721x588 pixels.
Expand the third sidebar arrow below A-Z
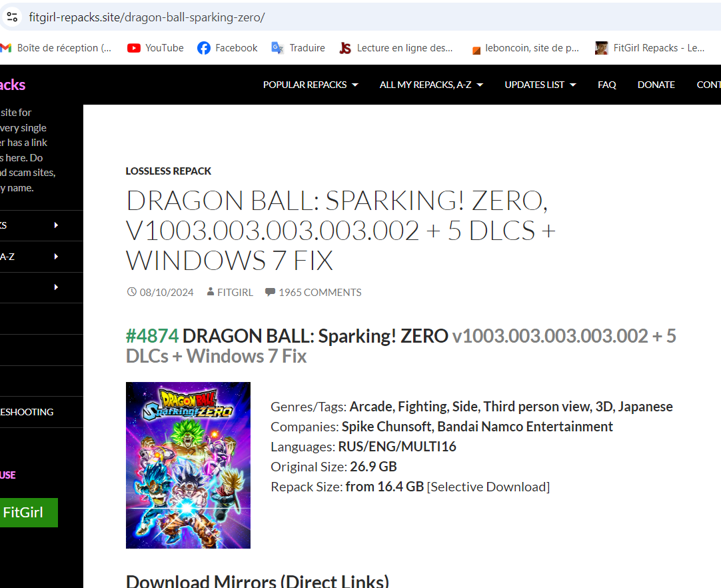point(56,287)
